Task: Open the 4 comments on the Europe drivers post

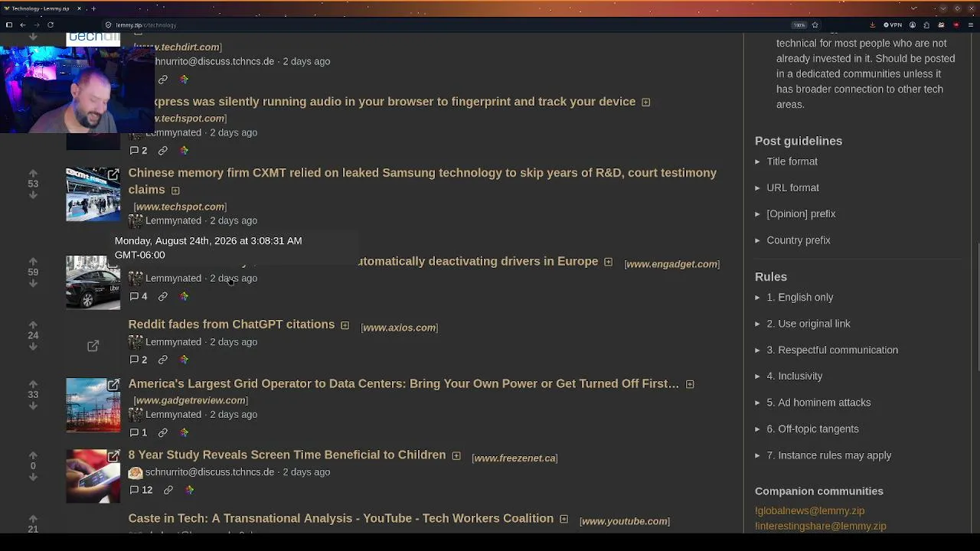Action: [x=139, y=296]
